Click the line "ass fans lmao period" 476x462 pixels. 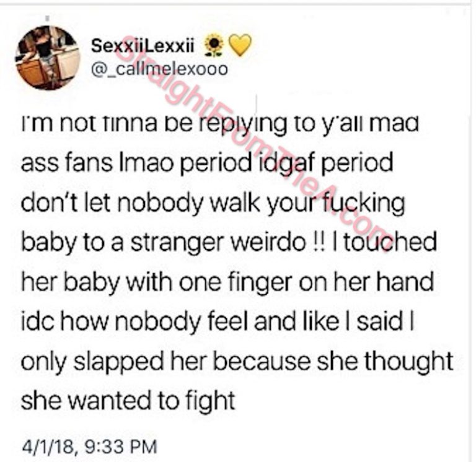click(208, 163)
